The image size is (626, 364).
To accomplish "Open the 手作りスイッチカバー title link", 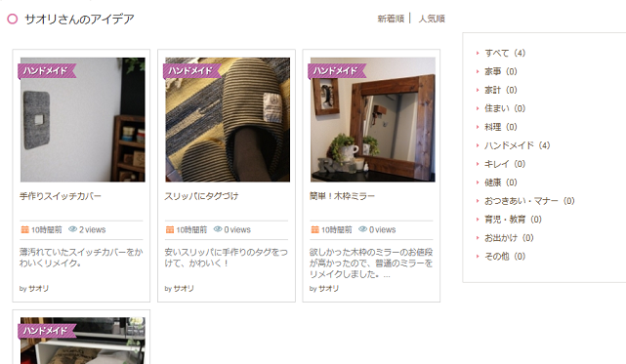I will (61, 196).
